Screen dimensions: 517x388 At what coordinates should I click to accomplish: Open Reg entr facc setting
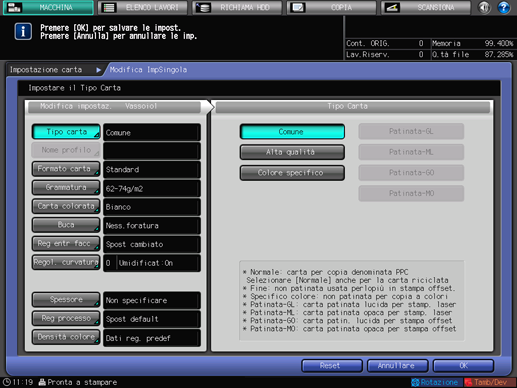click(x=66, y=244)
